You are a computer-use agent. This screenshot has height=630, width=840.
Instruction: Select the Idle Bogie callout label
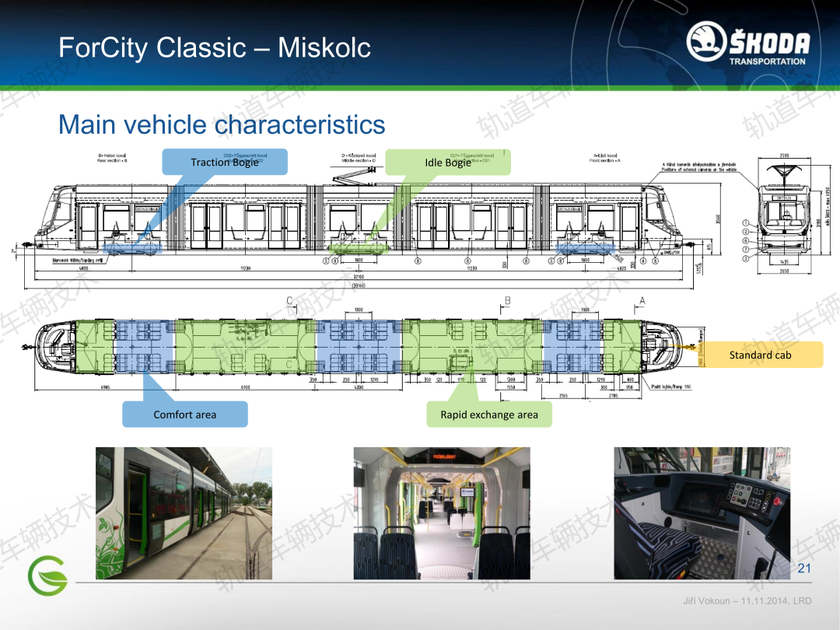tap(448, 163)
